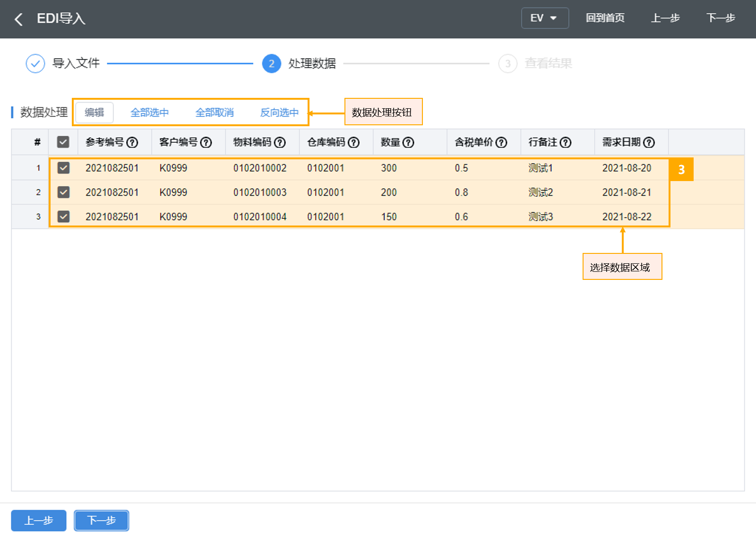Viewport: 756px width, 538px height.
Task: Click the EDI导入 page title
Action: click(x=61, y=18)
